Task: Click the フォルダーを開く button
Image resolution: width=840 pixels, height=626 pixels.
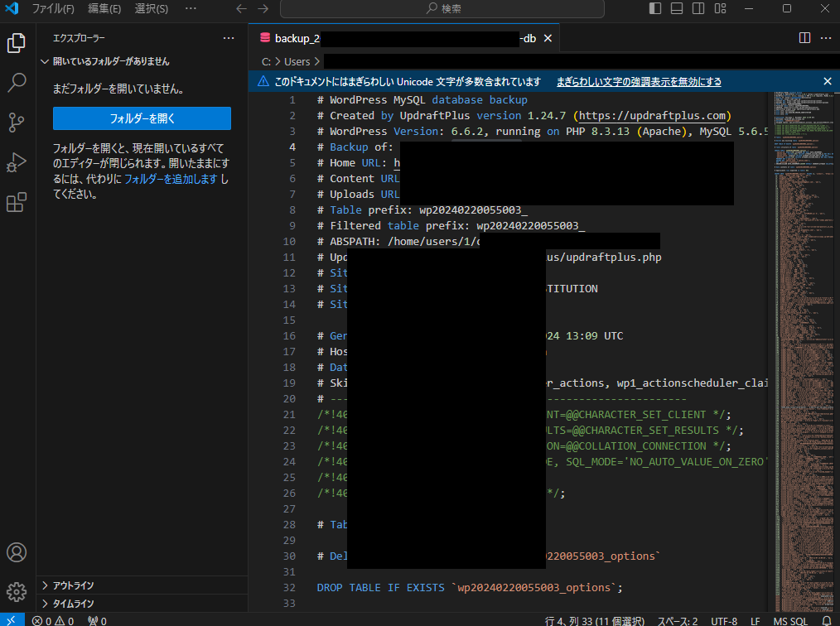Action: click(x=142, y=118)
